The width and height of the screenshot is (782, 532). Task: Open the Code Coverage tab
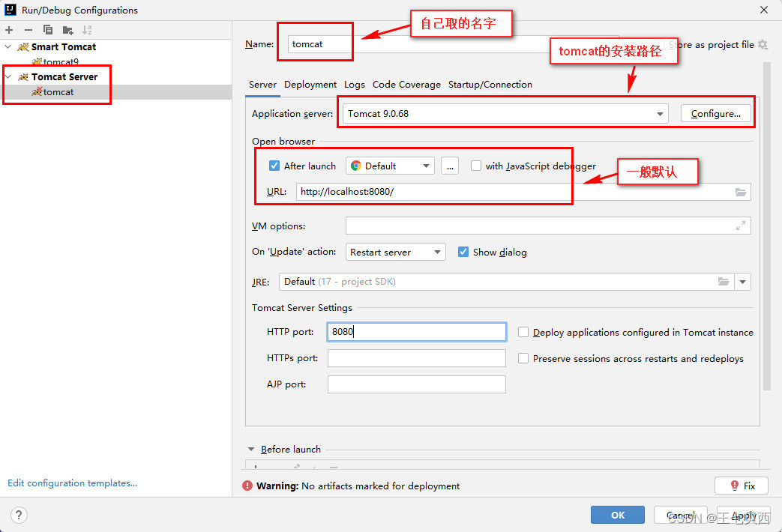click(x=406, y=84)
